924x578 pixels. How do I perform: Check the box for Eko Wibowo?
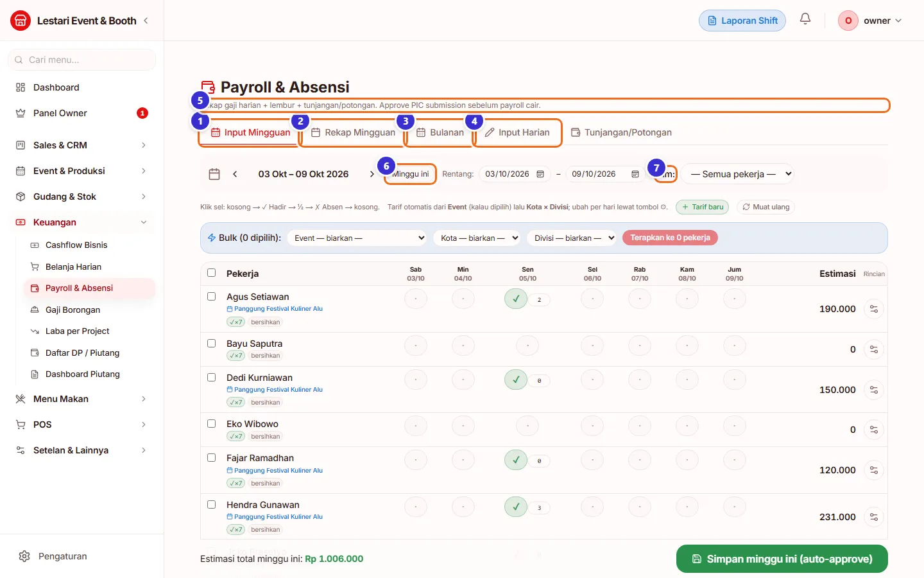tap(211, 424)
